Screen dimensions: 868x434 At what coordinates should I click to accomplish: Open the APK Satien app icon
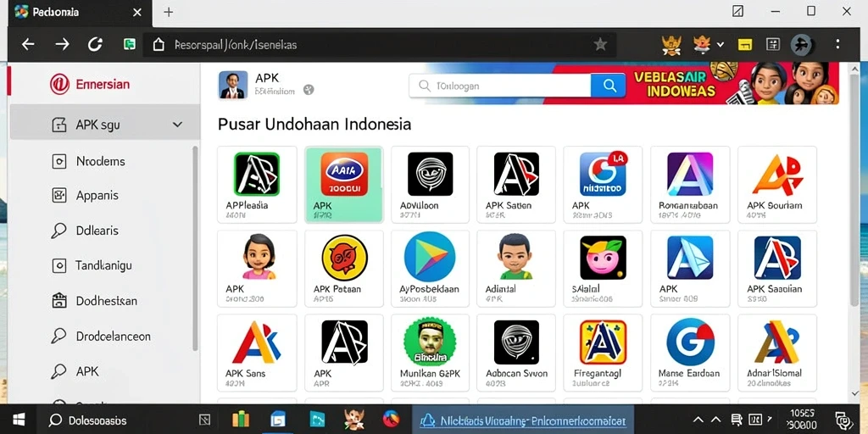tap(516, 175)
